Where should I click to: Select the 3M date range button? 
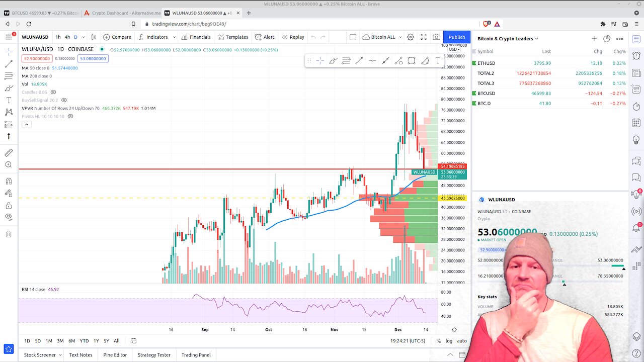[60, 341]
